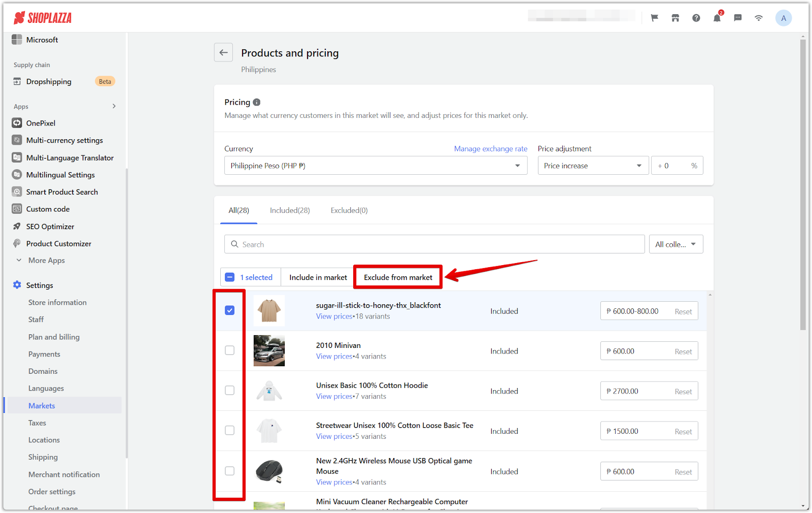Click Exclude from market button

click(398, 277)
